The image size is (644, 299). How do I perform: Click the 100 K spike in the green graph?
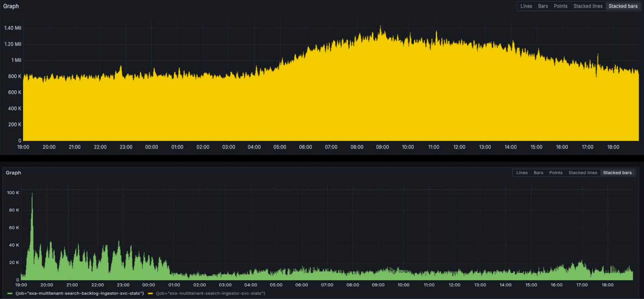(x=32, y=195)
